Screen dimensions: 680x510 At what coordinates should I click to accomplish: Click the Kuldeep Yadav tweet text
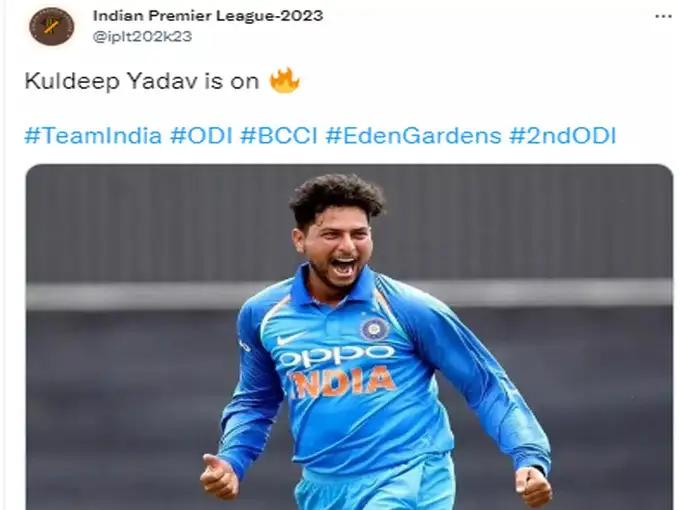(x=142, y=81)
